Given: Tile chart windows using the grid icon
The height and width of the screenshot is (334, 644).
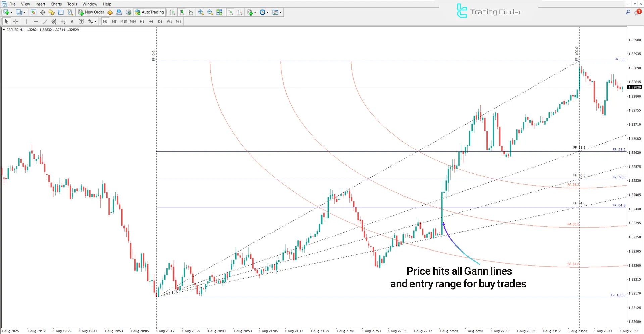Looking at the screenshot, I should pyautogui.click(x=219, y=12).
